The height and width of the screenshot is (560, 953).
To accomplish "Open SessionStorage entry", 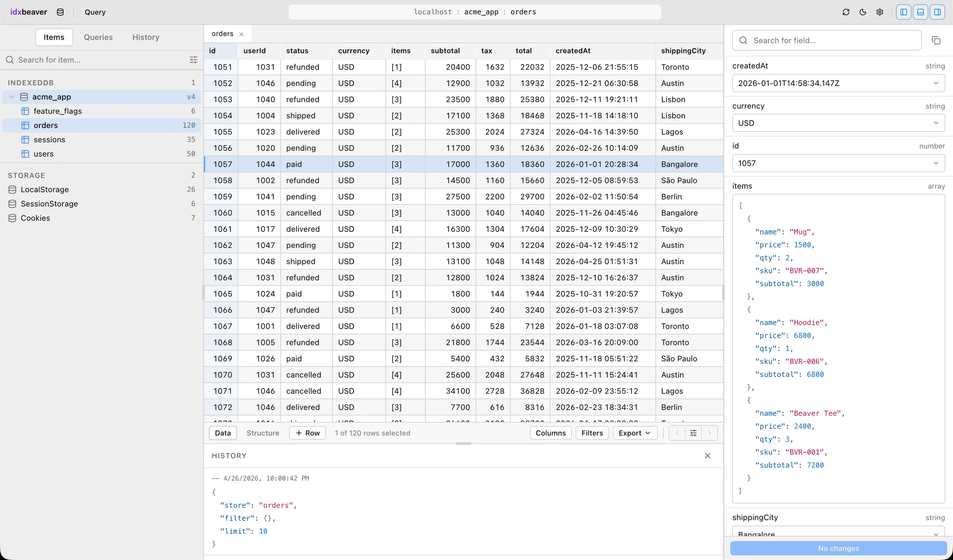I will 101,204.
